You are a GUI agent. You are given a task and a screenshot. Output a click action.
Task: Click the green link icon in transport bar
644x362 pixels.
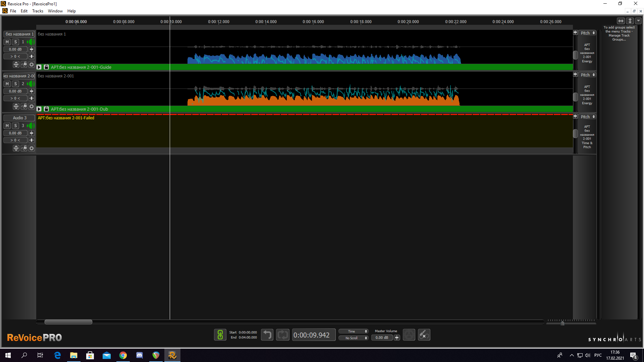click(x=220, y=335)
